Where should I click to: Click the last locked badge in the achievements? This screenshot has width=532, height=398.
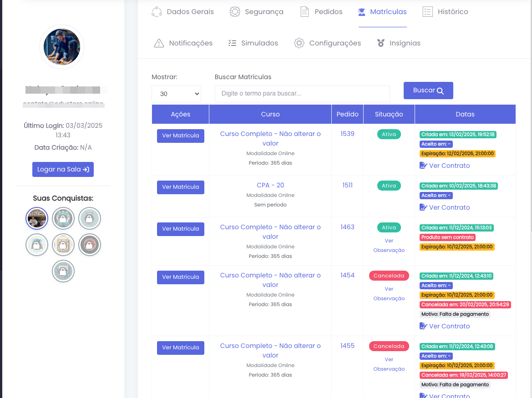coord(63,272)
